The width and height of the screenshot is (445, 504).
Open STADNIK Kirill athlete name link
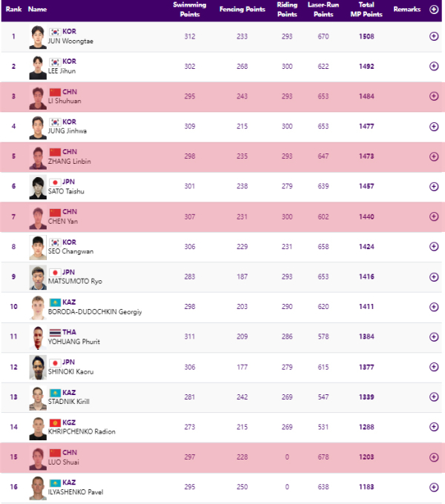pos(69,402)
